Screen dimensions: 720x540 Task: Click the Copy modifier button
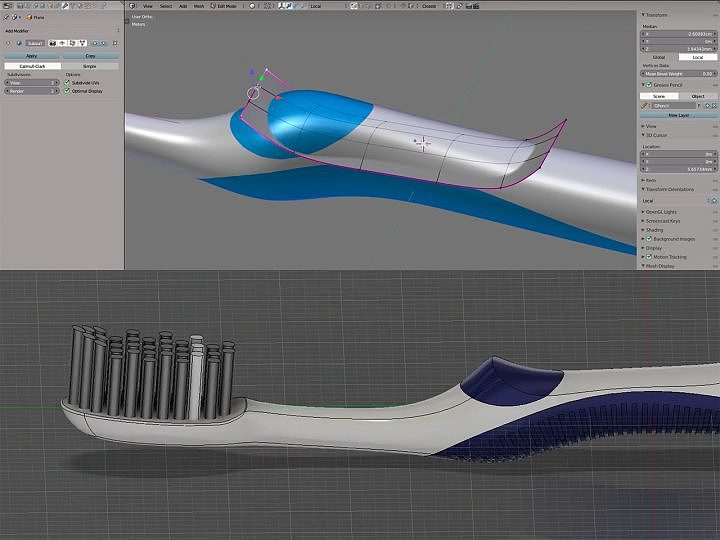coord(90,56)
